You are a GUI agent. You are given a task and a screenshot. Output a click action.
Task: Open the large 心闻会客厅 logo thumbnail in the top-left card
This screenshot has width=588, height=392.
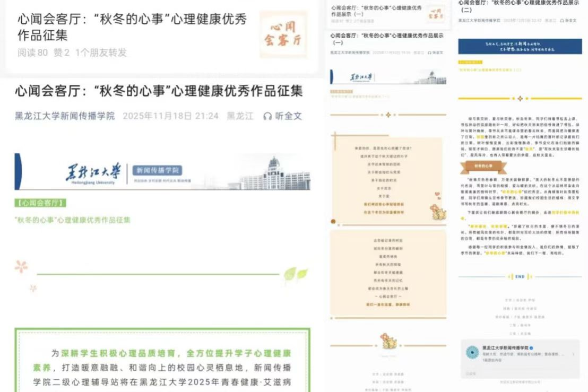point(283,34)
